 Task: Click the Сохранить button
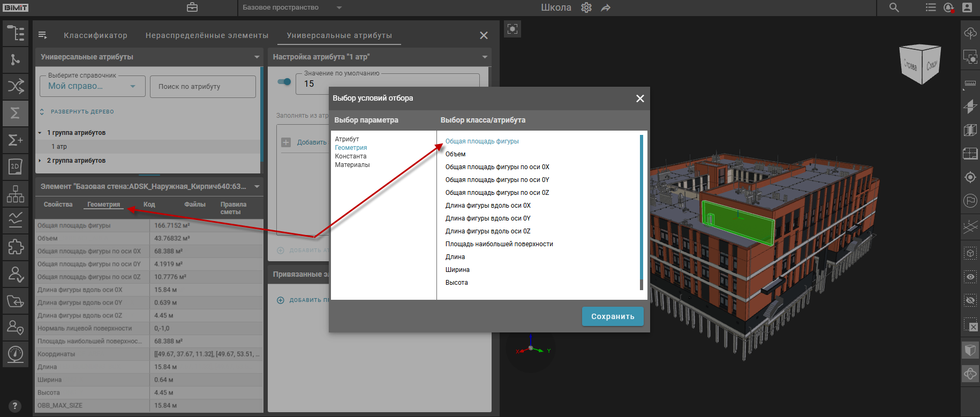click(612, 316)
